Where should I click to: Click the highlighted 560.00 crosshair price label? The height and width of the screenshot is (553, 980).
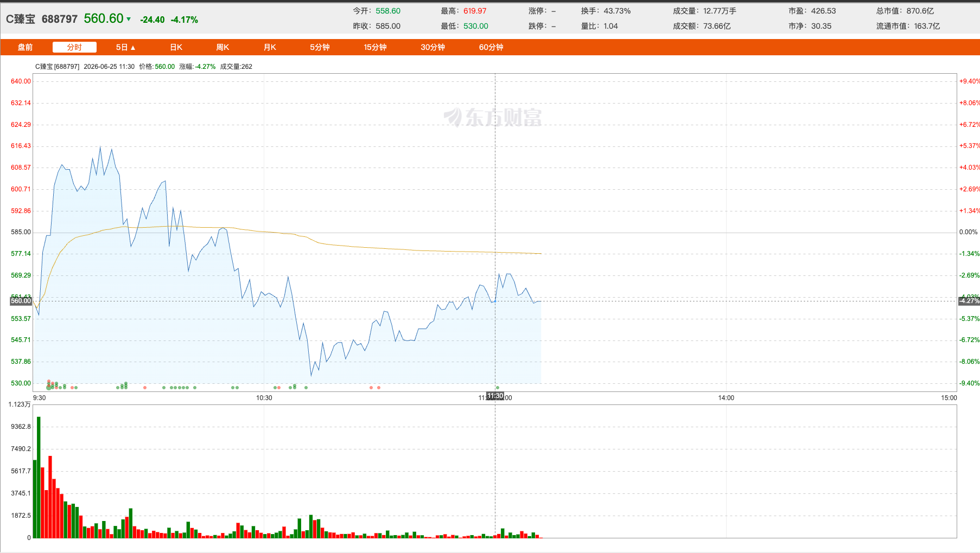click(21, 301)
